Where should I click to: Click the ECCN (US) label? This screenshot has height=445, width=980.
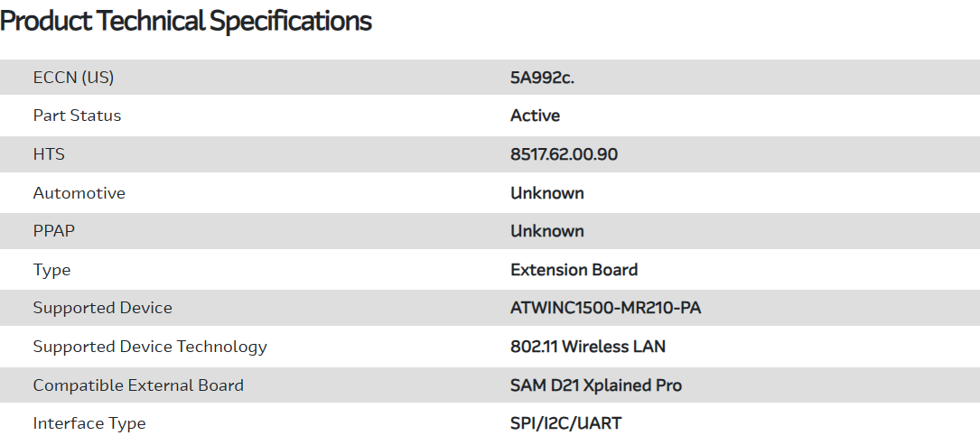coord(73,78)
